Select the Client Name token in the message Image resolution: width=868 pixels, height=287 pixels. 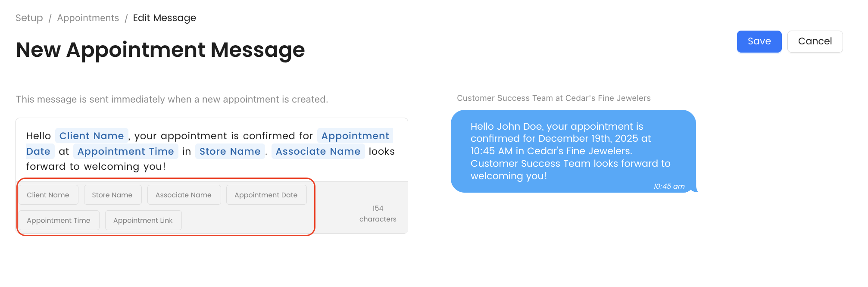click(x=91, y=136)
